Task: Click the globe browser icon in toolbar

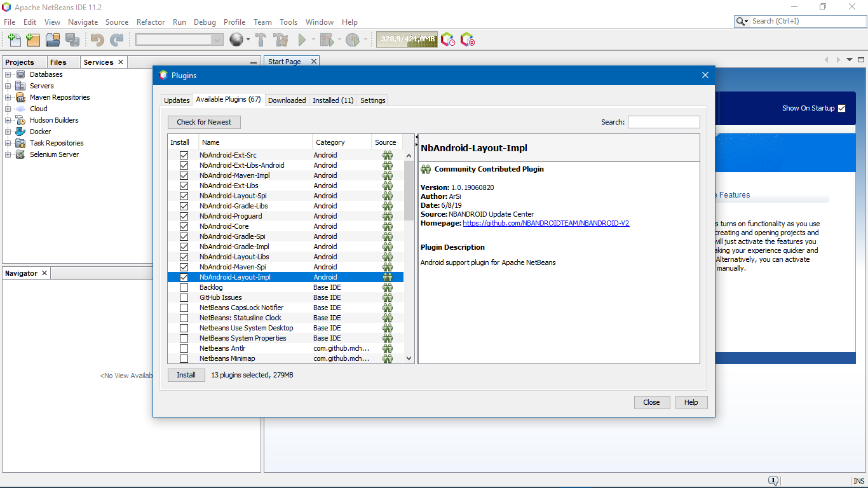Action: (x=236, y=40)
